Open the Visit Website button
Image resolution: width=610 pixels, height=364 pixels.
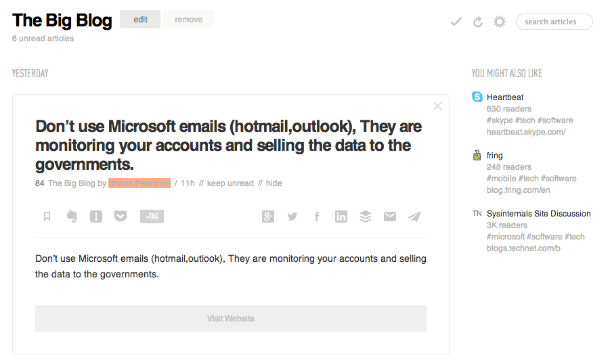tap(231, 319)
